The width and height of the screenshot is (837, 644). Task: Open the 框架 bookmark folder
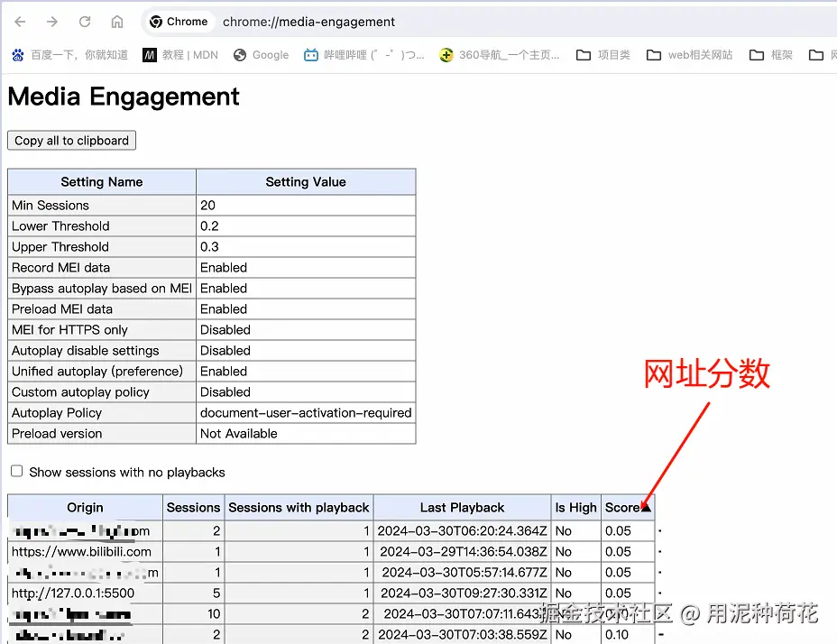pos(771,54)
